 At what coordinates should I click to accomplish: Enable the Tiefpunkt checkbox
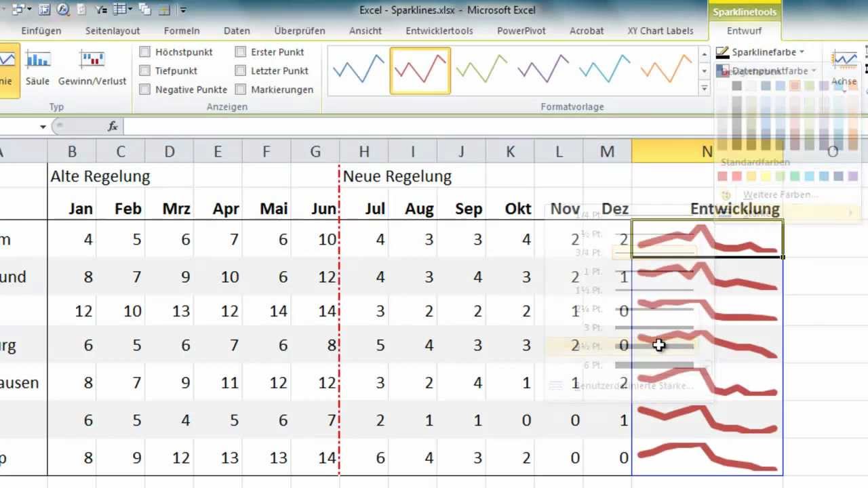144,70
